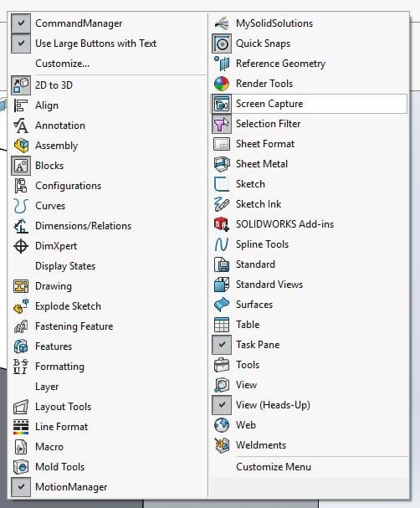Click the Blocks toolbar icon
Viewport: 420px width, 508px height.
[x=21, y=166]
